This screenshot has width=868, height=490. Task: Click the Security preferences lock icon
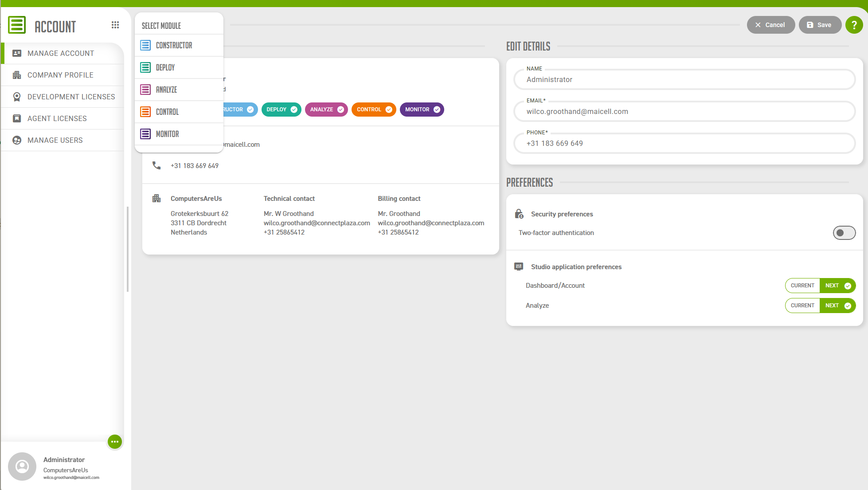pos(519,214)
